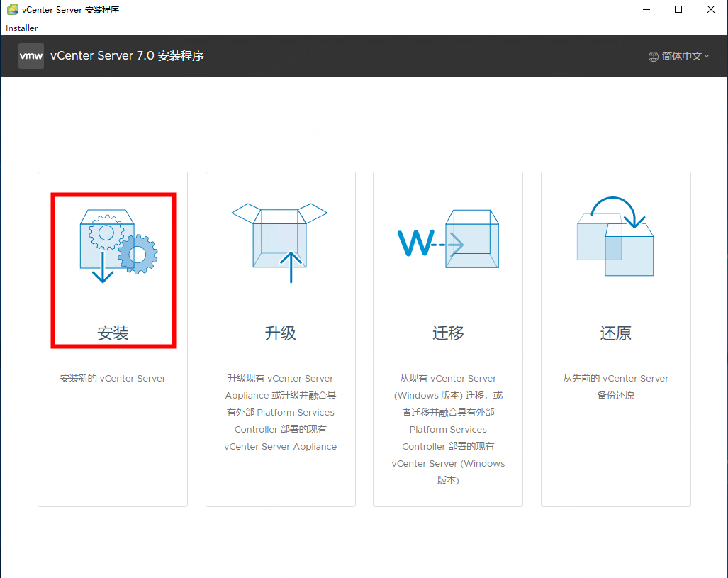
Task: Click the Migrate W arrow cube icon
Action: [448, 239]
